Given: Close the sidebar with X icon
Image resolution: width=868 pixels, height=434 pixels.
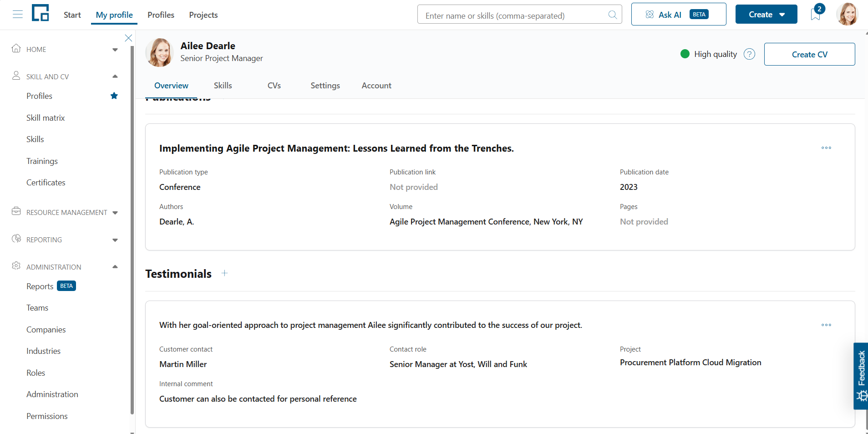Looking at the screenshot, I should 128,38.
